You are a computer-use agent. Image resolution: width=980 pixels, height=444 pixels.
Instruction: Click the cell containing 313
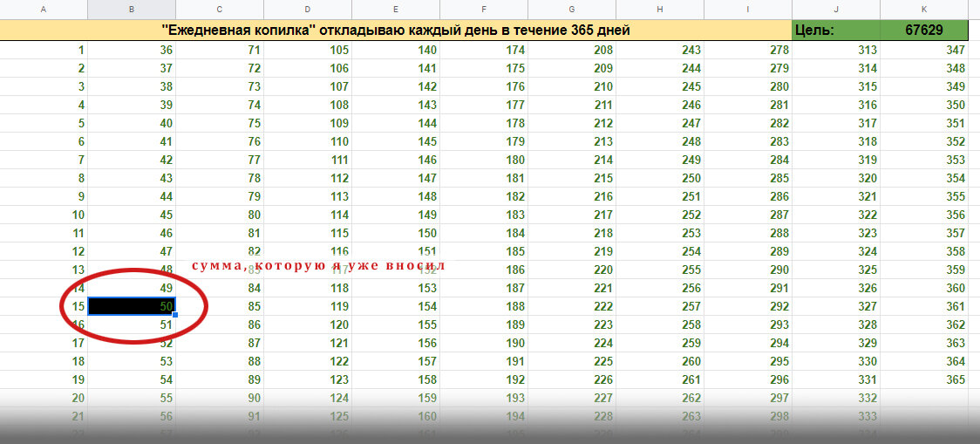click(x=836, y=50)
